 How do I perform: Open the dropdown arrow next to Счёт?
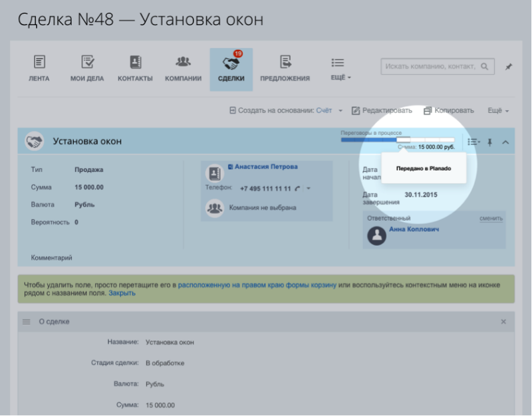(340, 111)
